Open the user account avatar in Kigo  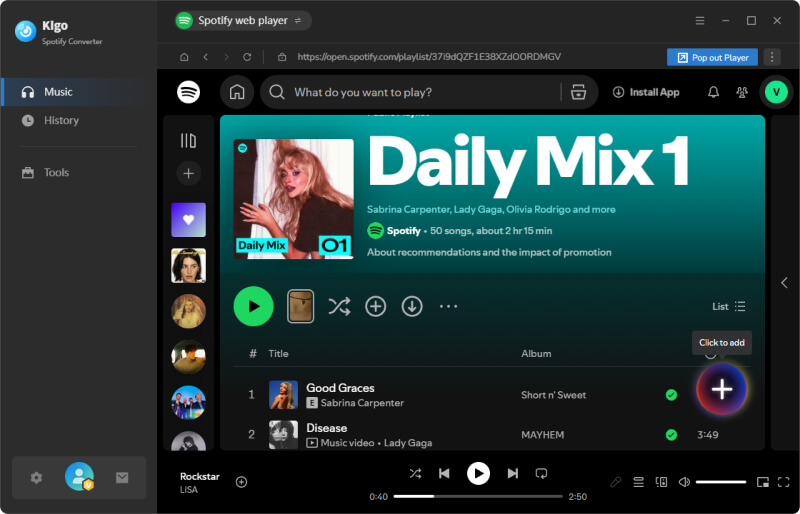click(79, 477)
